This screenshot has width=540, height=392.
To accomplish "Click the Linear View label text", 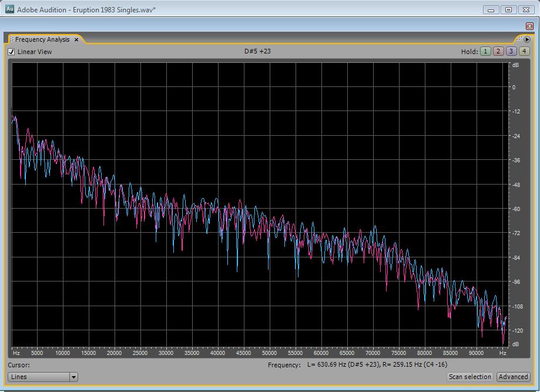I will tap(35, 52).
